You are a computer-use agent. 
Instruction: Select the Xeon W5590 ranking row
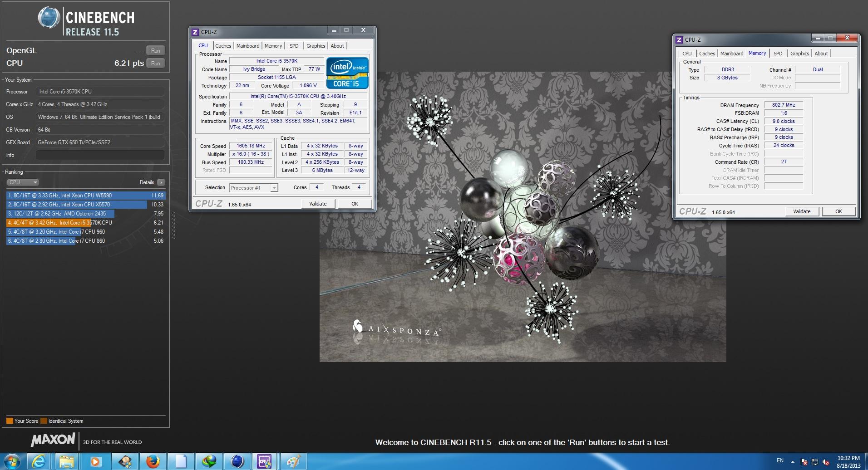pyautogui.click(x=85, y=196)
